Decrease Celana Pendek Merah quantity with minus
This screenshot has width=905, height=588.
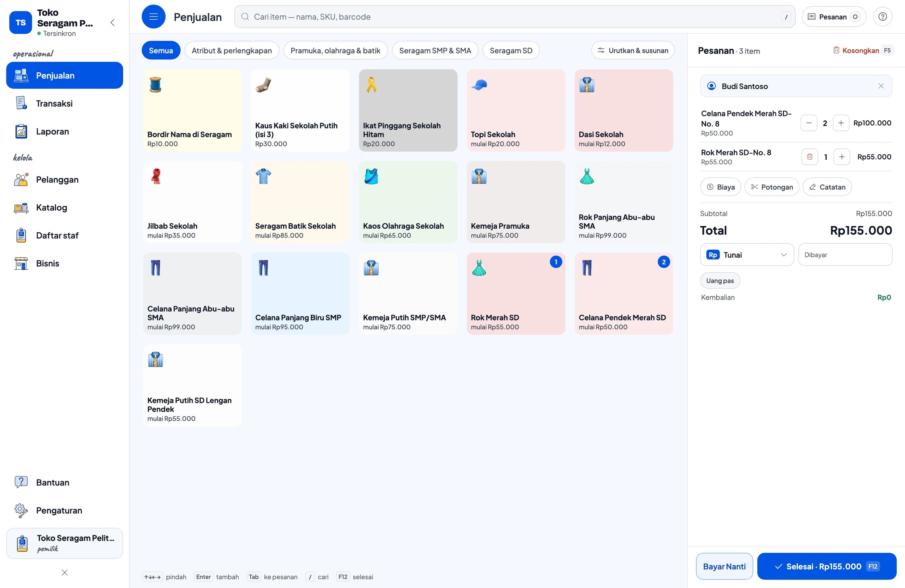809,123
